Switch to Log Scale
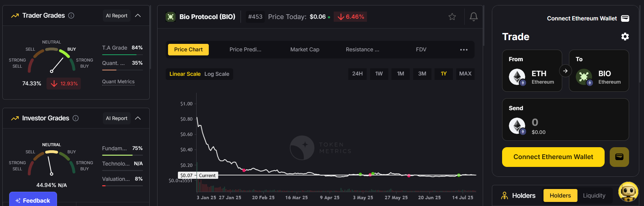This screenshot has height=206, width=644. 217,74
